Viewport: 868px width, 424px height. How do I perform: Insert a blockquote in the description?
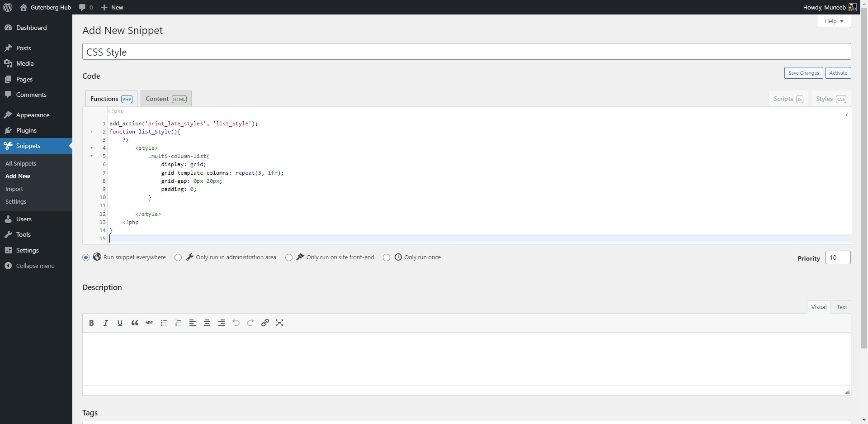click(x=134, y=323)
